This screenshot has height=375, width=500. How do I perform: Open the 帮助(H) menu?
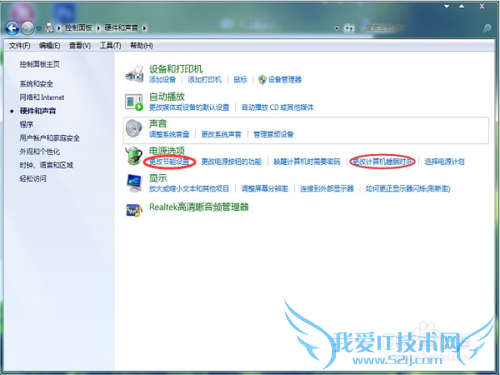142,46
